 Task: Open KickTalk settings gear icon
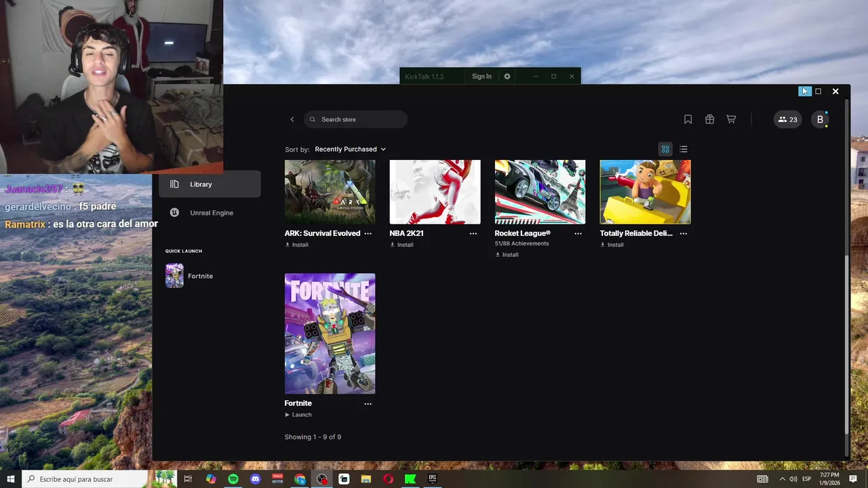click(507, 77)
